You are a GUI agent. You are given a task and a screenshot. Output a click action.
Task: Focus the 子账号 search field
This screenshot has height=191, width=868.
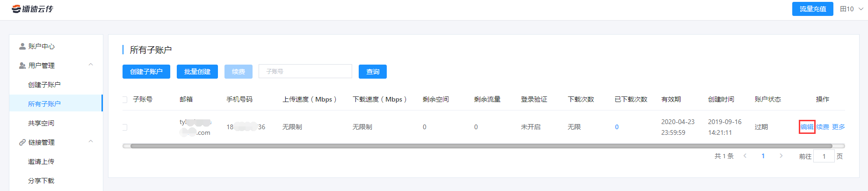pyautogui.click(x=305, y=71)
